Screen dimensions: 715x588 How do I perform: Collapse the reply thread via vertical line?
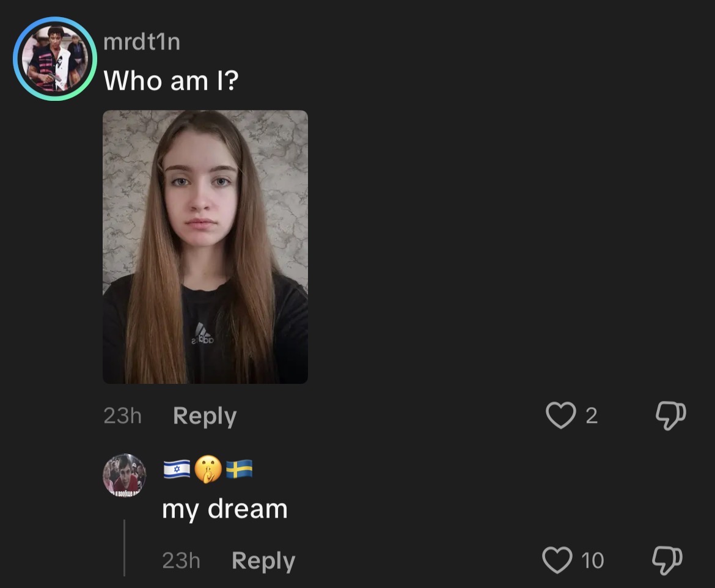point(125,547)
